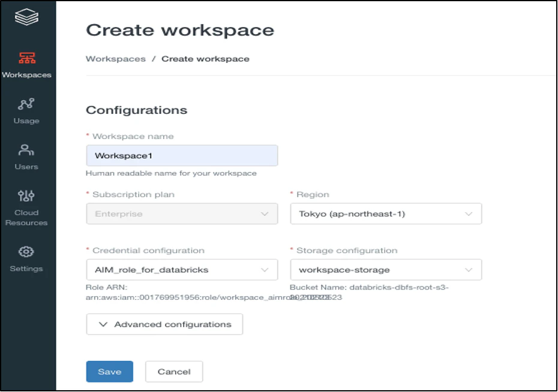Click the 'Role ARN:' text
Image resolution: width=558 pixels, height=392 pixels.
pos(106,287)
